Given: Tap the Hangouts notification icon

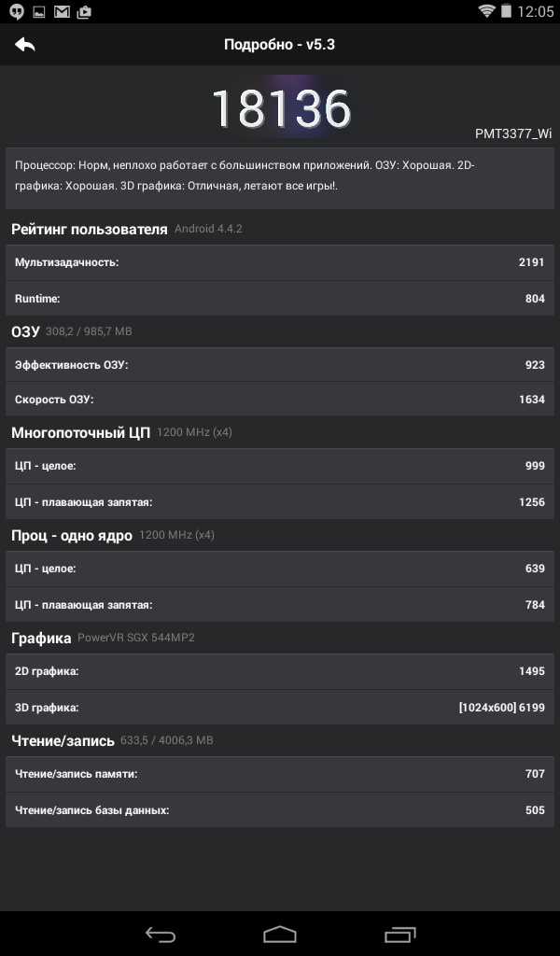Looking at the screenshot, I should [x=15, y=12].
